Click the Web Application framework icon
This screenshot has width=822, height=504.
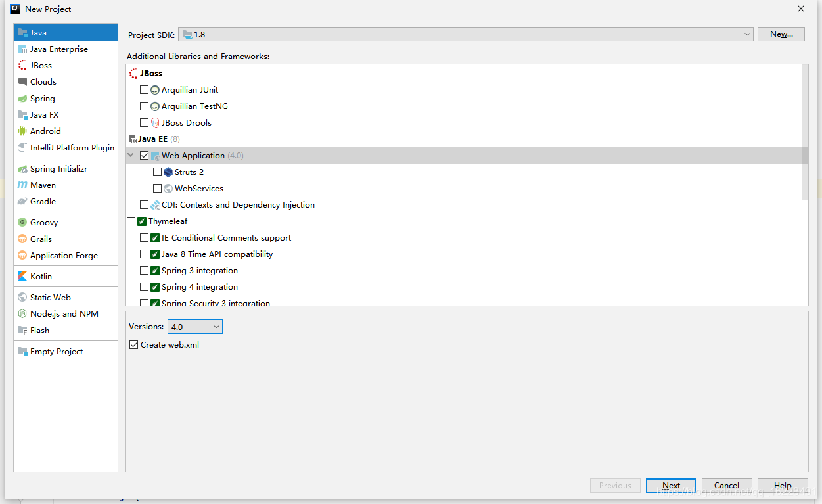(155, 155)
